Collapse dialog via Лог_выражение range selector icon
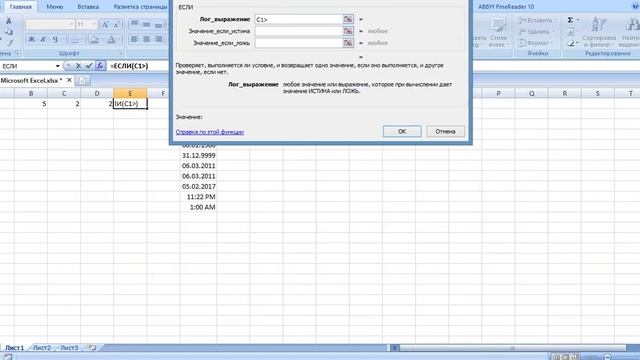 (x=348, y=19)
